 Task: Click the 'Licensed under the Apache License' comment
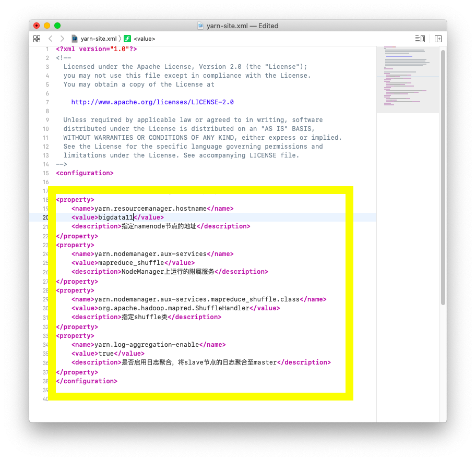coord(185,67)
